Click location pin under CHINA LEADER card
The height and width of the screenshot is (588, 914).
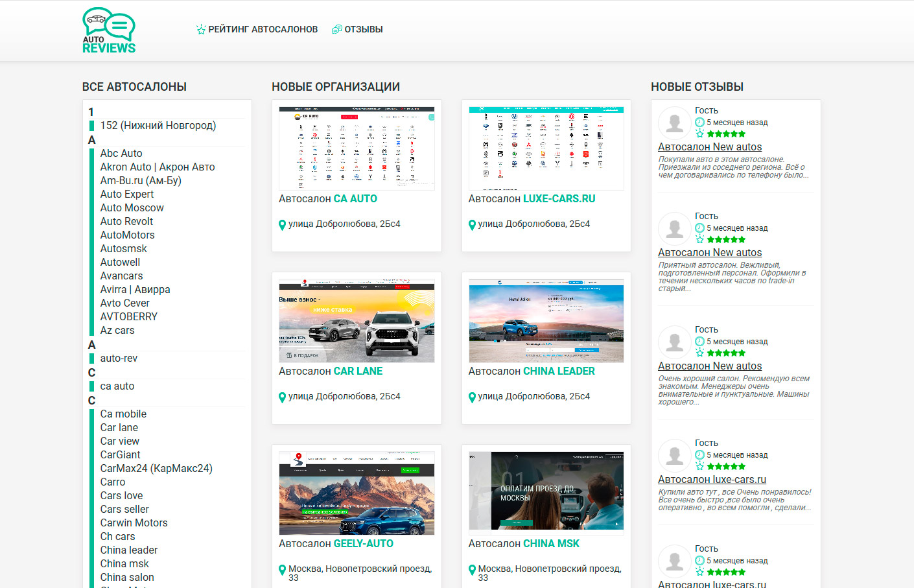472,397
